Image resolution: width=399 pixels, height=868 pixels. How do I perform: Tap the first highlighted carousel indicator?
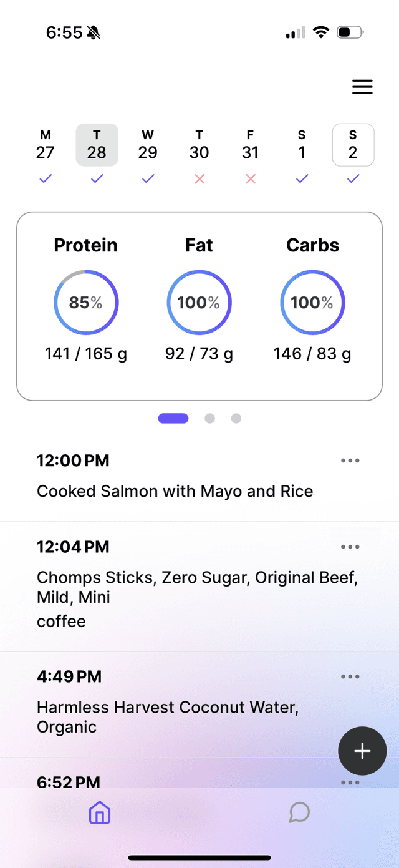[x=173, y=418]
